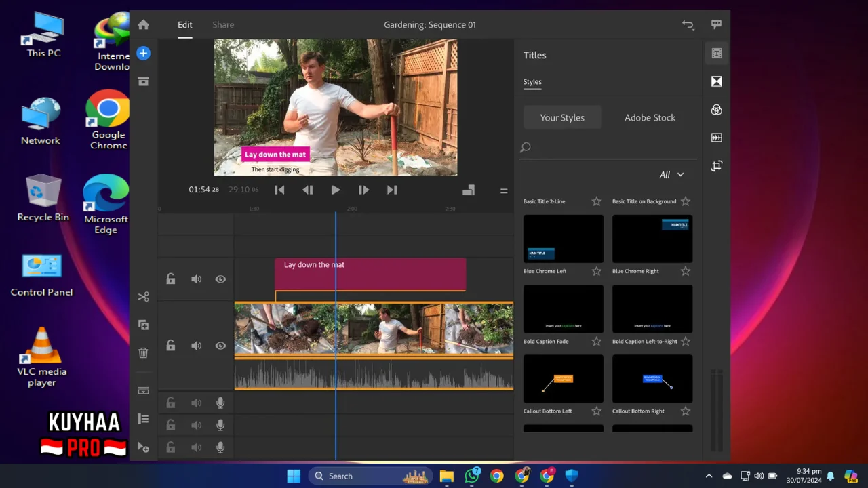Screen dimensions: 868x488
Task: Select the Blue Chrome Right thumbnail
Action: pos(652,239)
